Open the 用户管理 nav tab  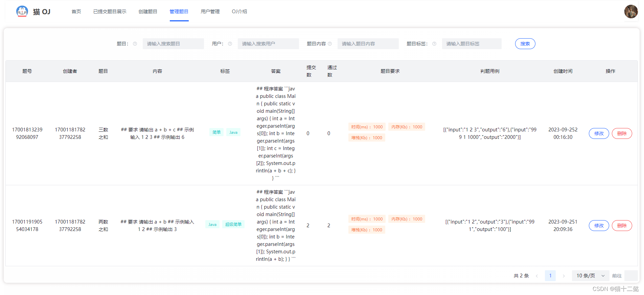point(210,12)
